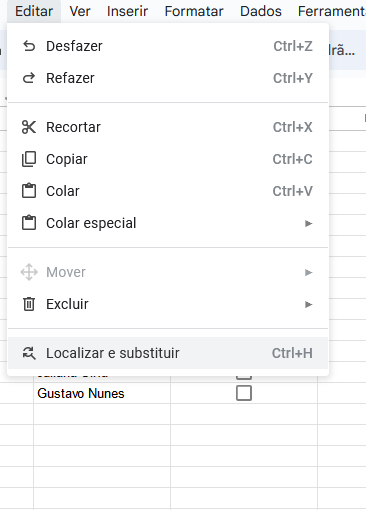
Task: Open the Inserir menu
Action: pyautogui.click(x=127, y=11)
